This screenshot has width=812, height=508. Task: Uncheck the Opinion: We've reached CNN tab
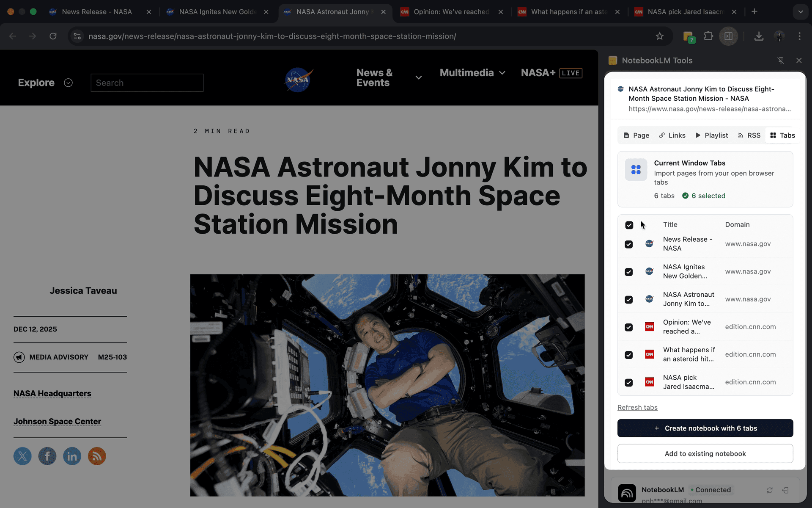click(x=629, y=327)
